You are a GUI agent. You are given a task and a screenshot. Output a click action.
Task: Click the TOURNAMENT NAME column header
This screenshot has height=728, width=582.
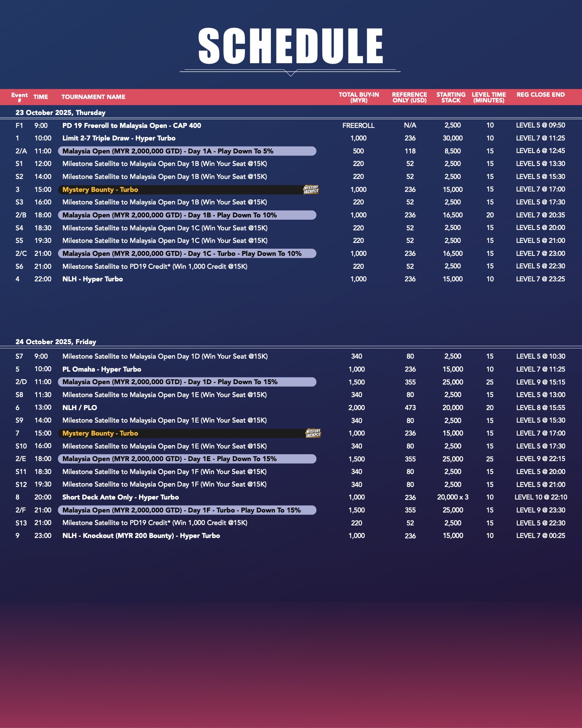click(x=93, y=97)
